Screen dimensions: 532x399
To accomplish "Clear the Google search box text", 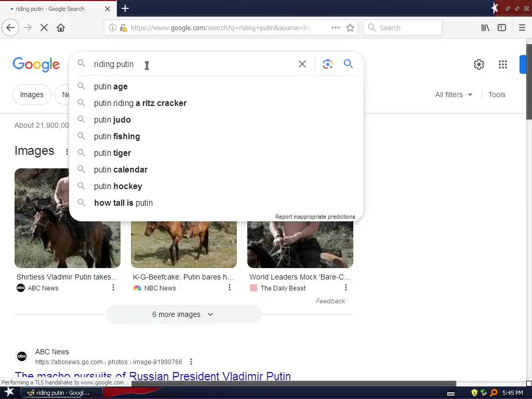I will 302,64.
